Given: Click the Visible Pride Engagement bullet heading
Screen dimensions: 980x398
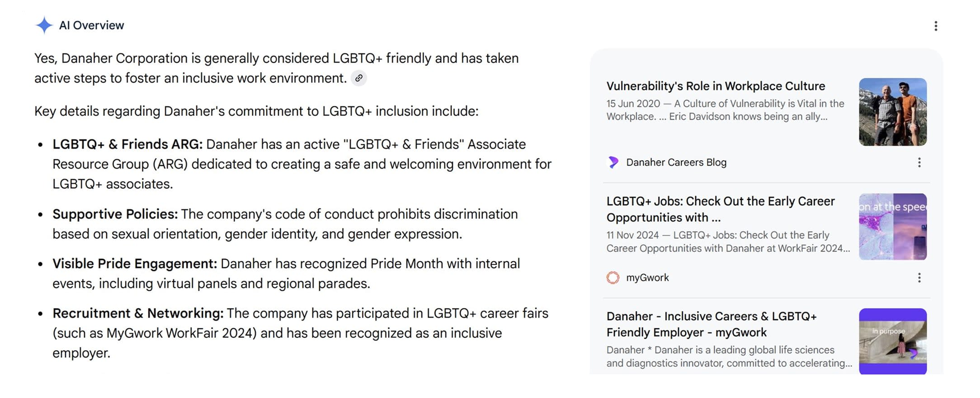Looking at the screenshot, I should pos(135,264).
